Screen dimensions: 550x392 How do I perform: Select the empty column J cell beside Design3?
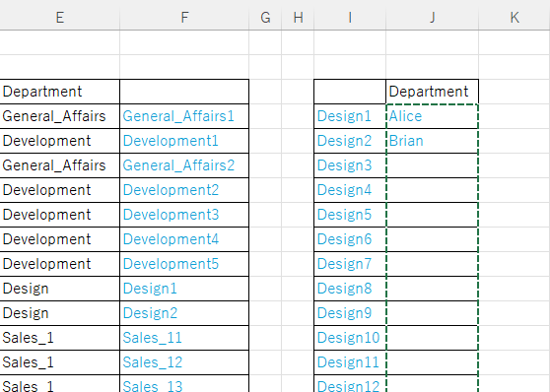click(x=432, y=165)
